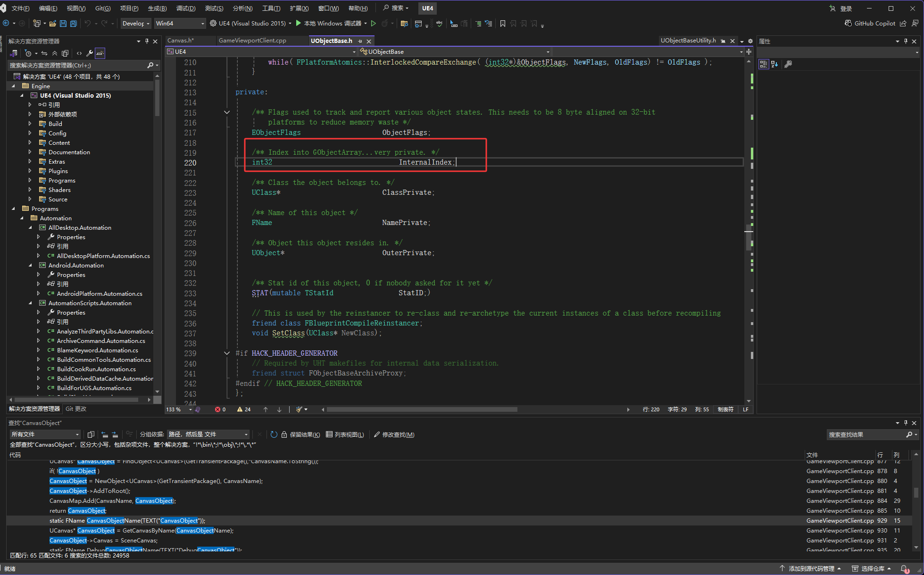The height and width of the screenshot is (575, 924).
Task: Toggle bookmark icon in the toolbar
Action: click(503, 24)
